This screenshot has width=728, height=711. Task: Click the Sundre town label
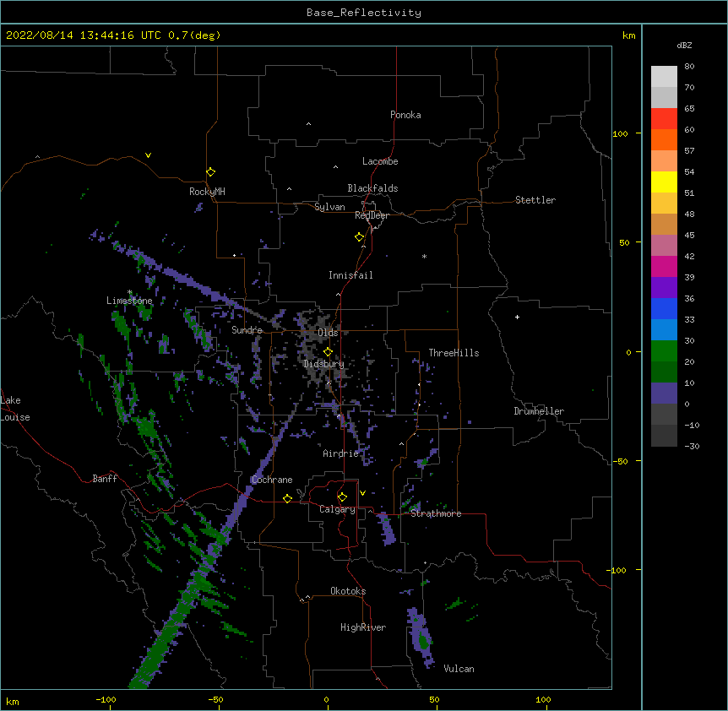[247, 330]
